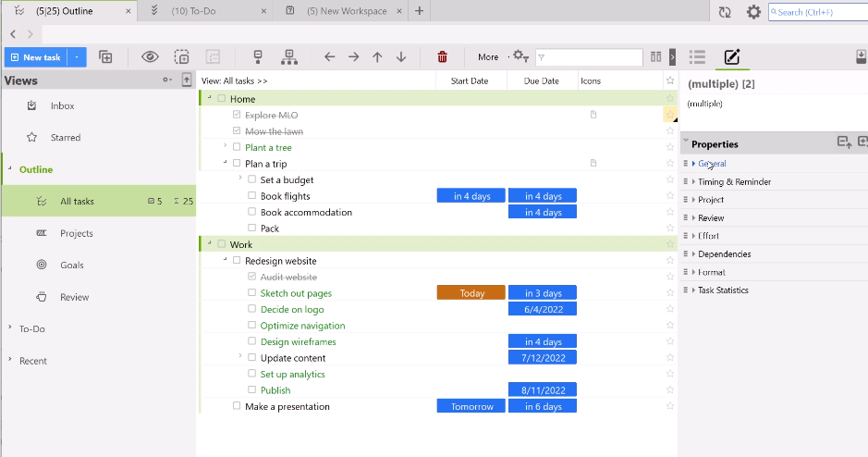Open the gear filter settings dropdown
Image resolution: width=868 pixels, height=457 pixels.
tap(520, 56)
